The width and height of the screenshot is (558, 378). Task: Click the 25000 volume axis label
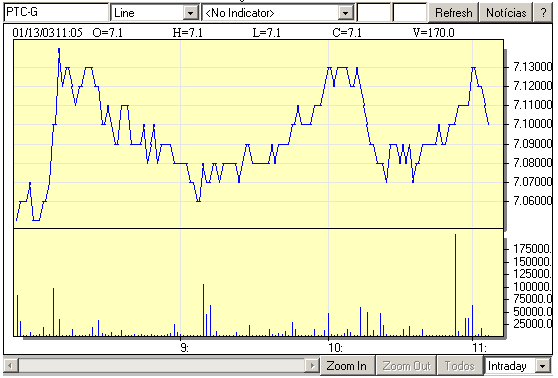[532, 324]
